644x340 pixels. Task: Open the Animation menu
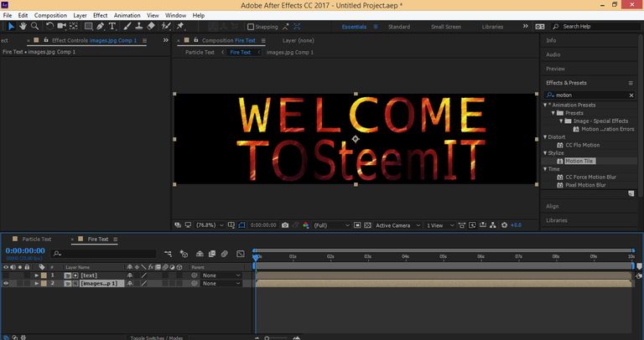pyautogui.click(x=127, y=15)
